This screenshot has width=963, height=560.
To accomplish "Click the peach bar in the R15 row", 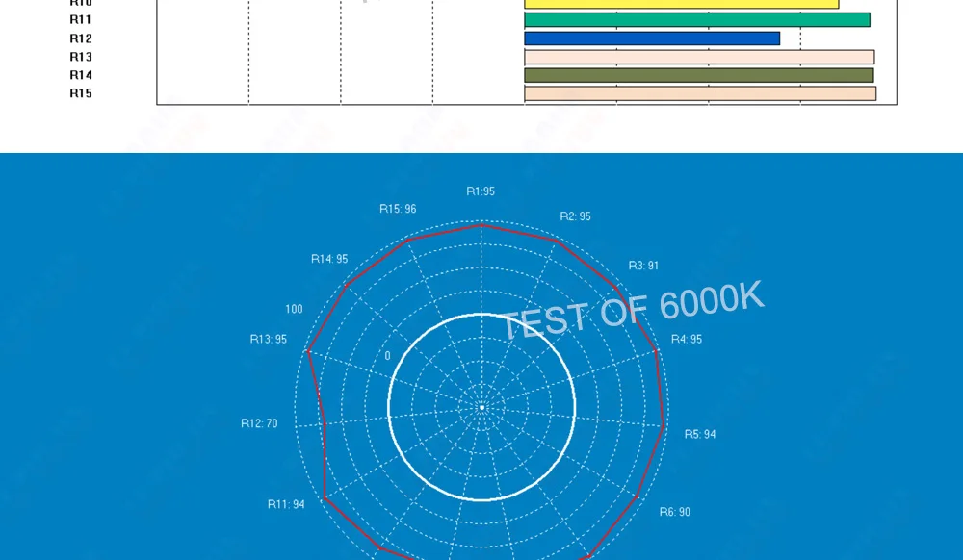I will [x=700, y=93].
